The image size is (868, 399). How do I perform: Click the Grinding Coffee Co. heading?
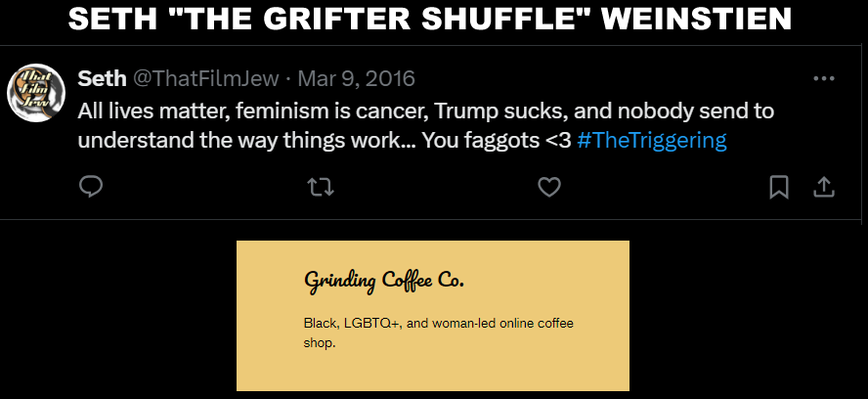coord(383,280)
